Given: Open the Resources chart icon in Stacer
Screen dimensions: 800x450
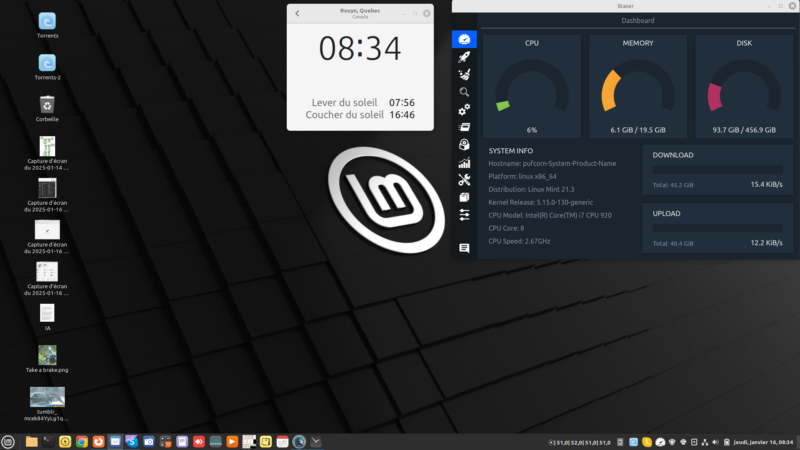Looking at the screenshot, I should tap(464, 162).
